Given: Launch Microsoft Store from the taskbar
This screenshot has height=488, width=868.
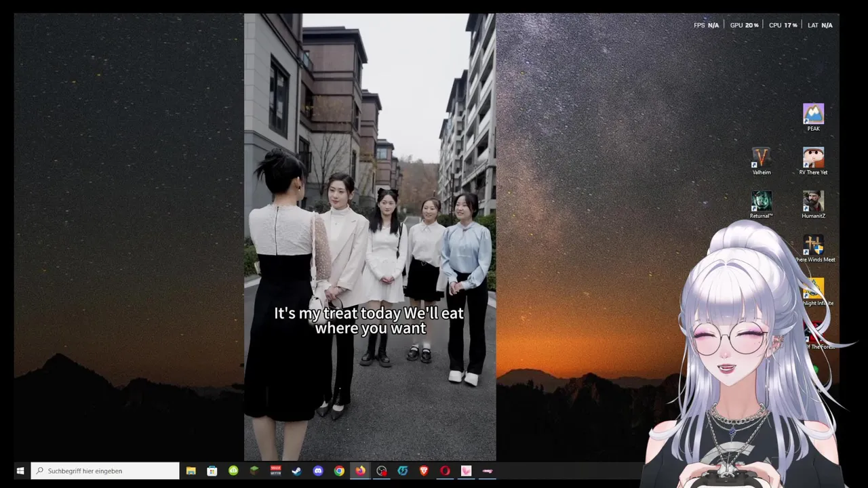Looking at the screenshot, I should (x=212, y=470).
